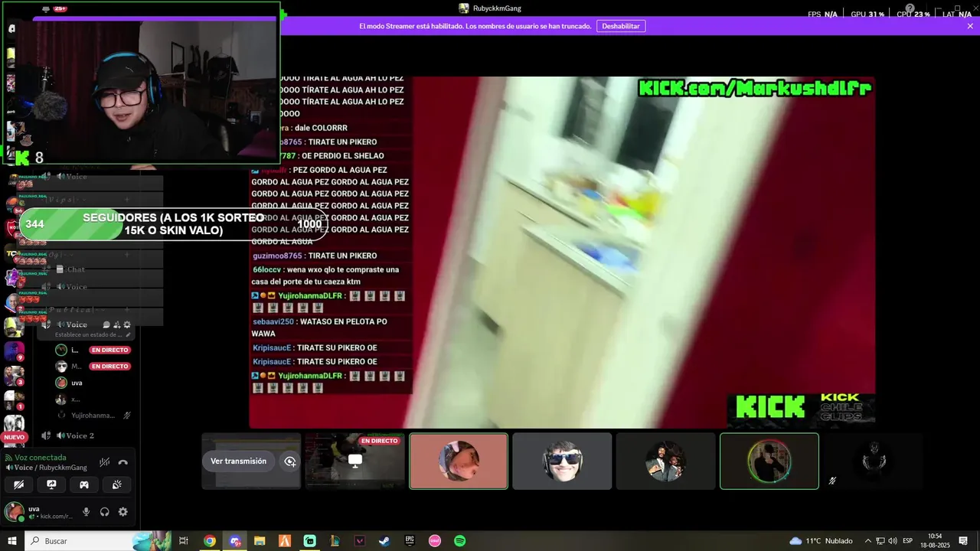Toggle noise suppression icon
980x551 pixels.
[105, 462]
